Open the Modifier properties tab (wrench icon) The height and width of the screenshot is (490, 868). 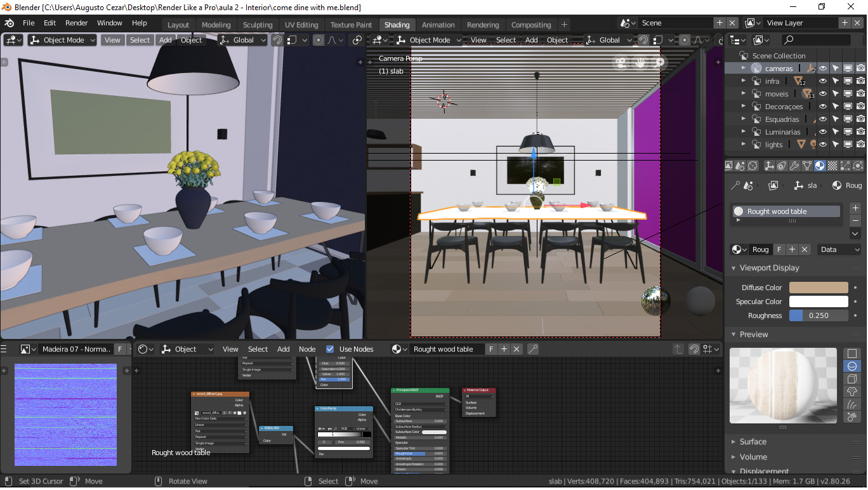click(x=794, y=166)
